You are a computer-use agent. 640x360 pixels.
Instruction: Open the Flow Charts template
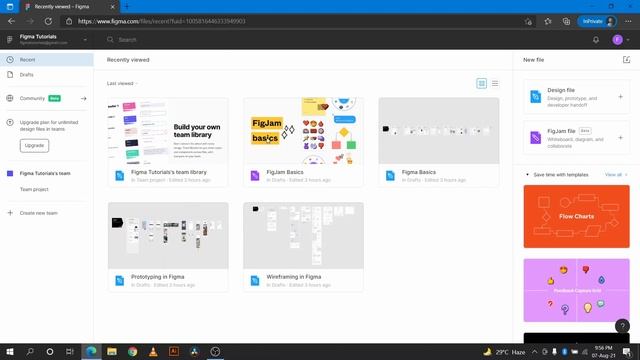[576, 216]
